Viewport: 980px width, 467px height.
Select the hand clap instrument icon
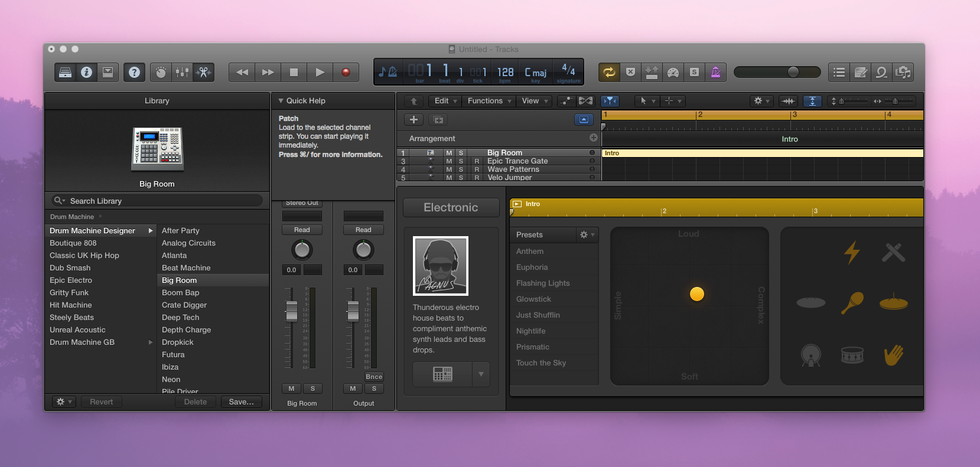pos(893,355)
